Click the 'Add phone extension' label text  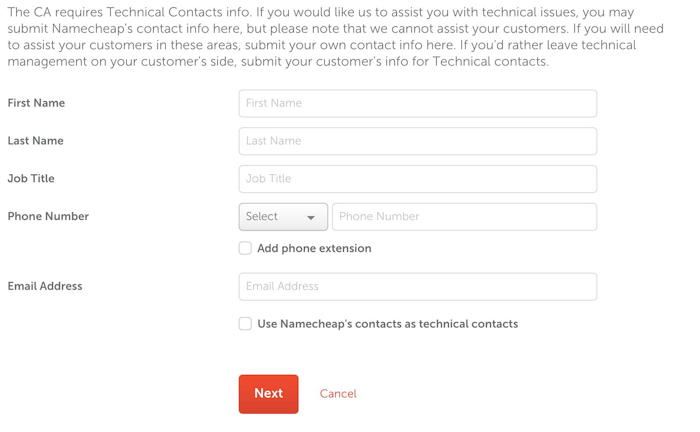click(314, 248)
